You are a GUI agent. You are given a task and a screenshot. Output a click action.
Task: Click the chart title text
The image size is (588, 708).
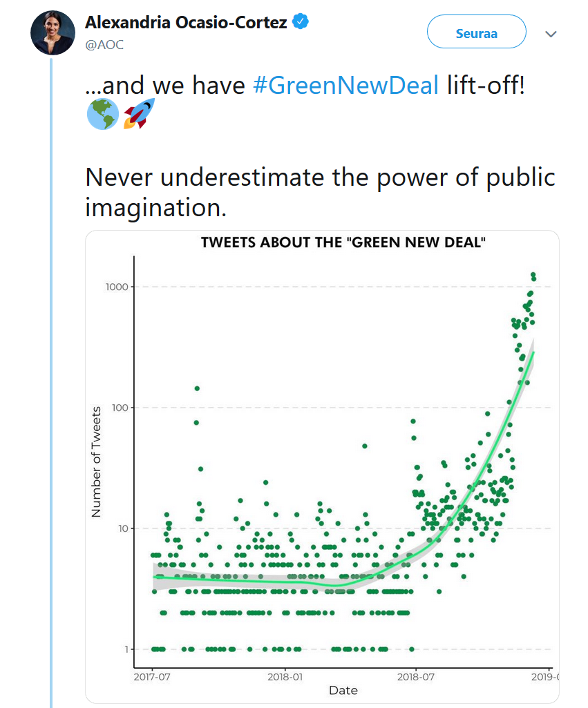(x=343, y=242)
